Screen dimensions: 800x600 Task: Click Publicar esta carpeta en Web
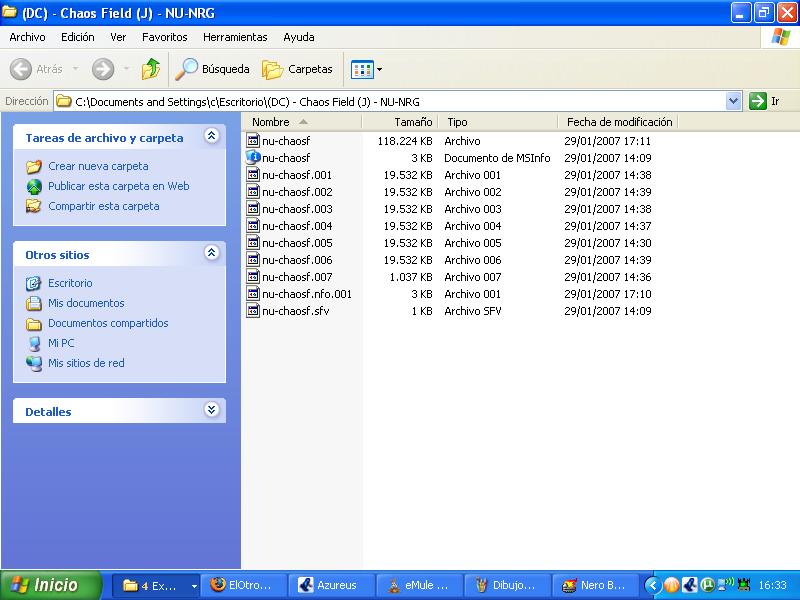[x=118, y=186]
